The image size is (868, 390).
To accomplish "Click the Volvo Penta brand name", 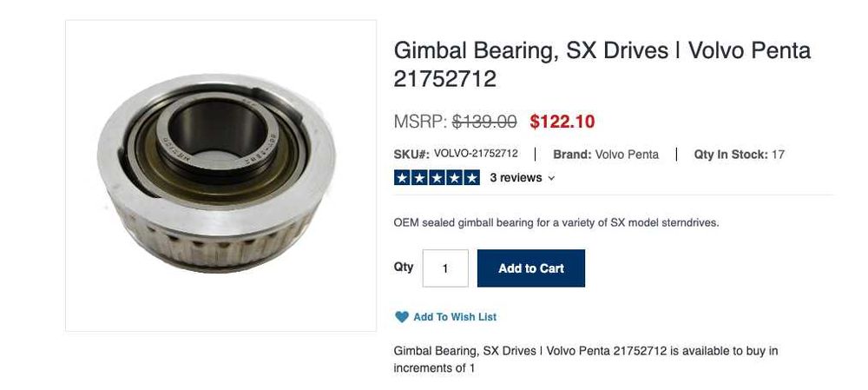I will pos(627,155).
